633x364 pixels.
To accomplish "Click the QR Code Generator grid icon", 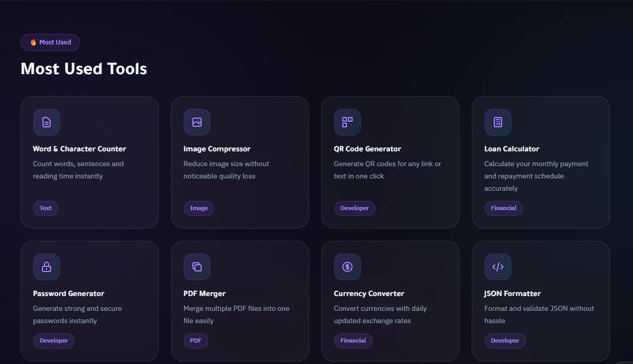I will coord(347,122).
